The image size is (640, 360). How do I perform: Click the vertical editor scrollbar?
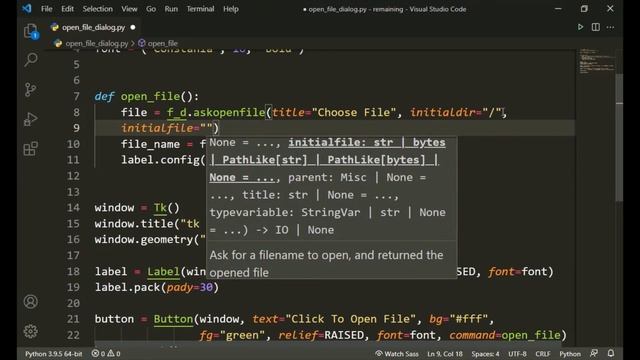point(619,137)
